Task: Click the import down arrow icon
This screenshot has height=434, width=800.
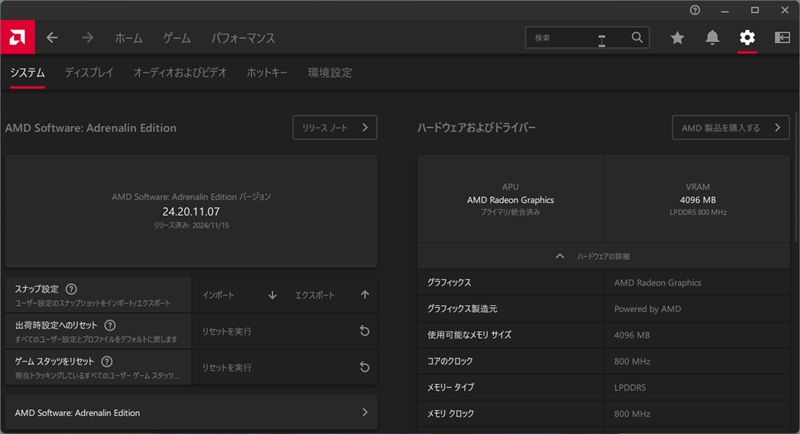Action: click(272, 295)
